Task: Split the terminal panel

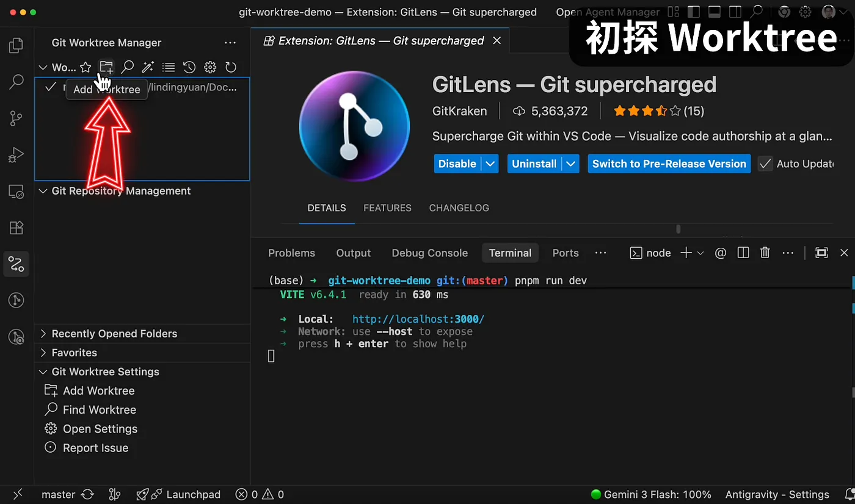Action: pyautogui.click(x=743, y=253)
